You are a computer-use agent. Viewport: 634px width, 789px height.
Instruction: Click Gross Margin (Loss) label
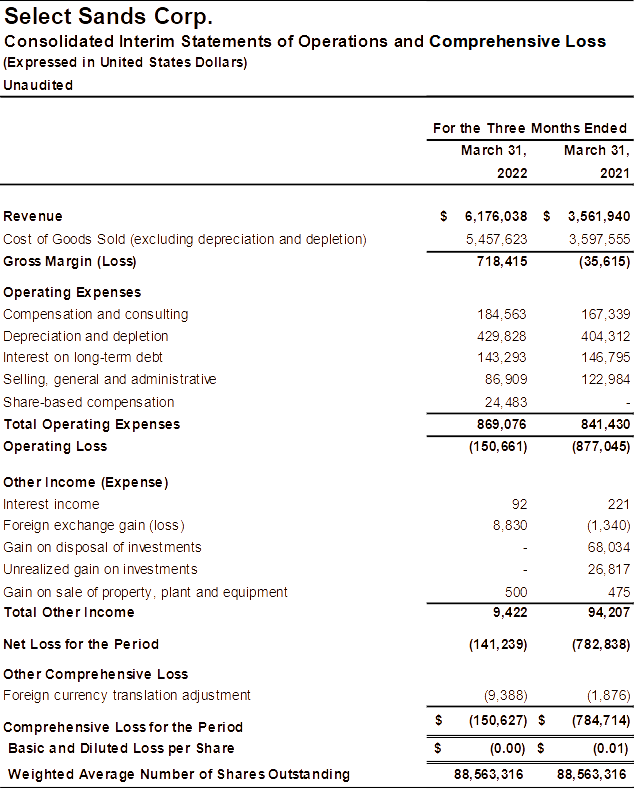pos(69,262)
